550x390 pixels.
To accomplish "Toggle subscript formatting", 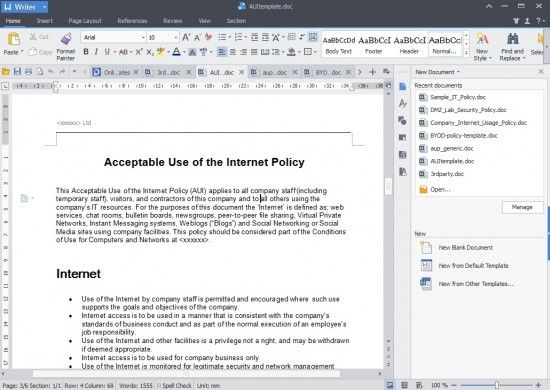I will point(150,52).
